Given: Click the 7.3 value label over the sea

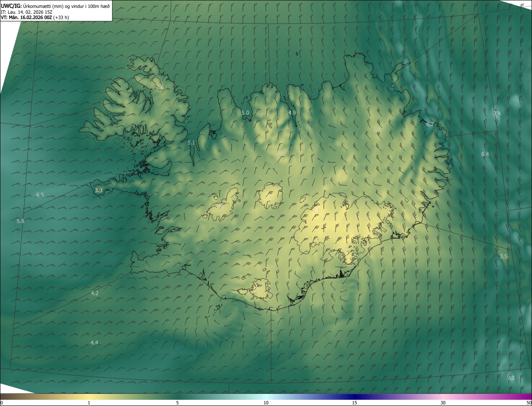Looking at the screenshot, I should [511, 378].
